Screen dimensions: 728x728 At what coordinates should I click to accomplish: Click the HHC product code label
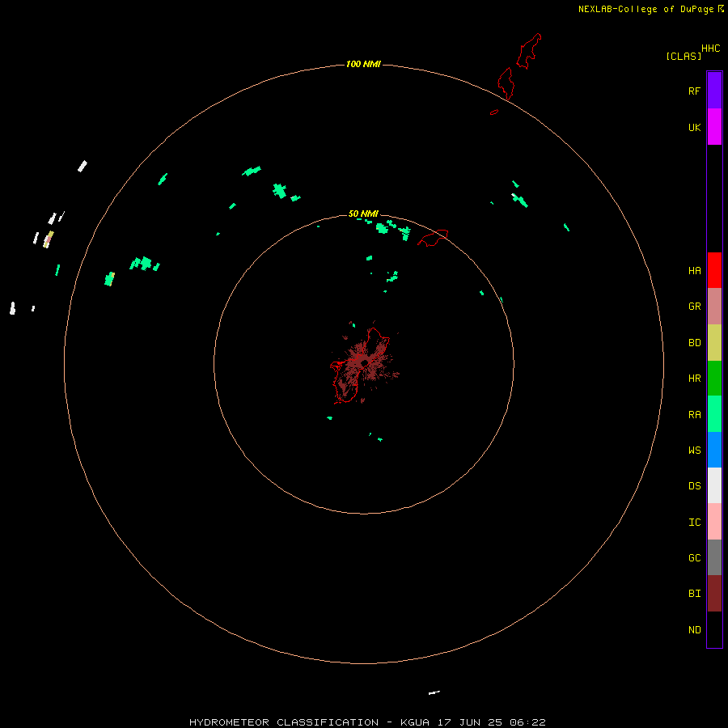pyautogui.click(x=710, y=49)
